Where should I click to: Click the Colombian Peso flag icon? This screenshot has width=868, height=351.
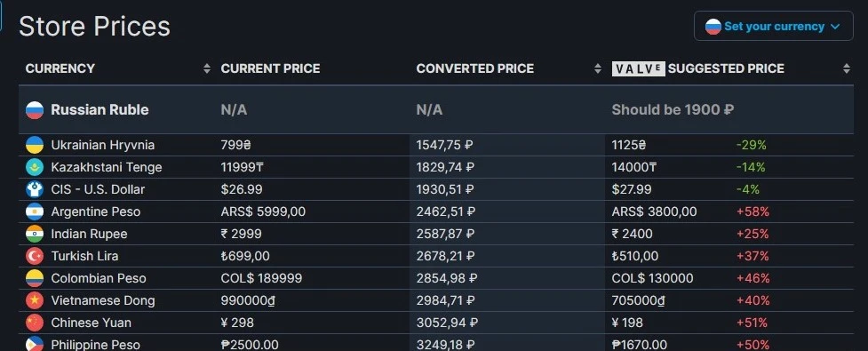[x=35, y=278]
